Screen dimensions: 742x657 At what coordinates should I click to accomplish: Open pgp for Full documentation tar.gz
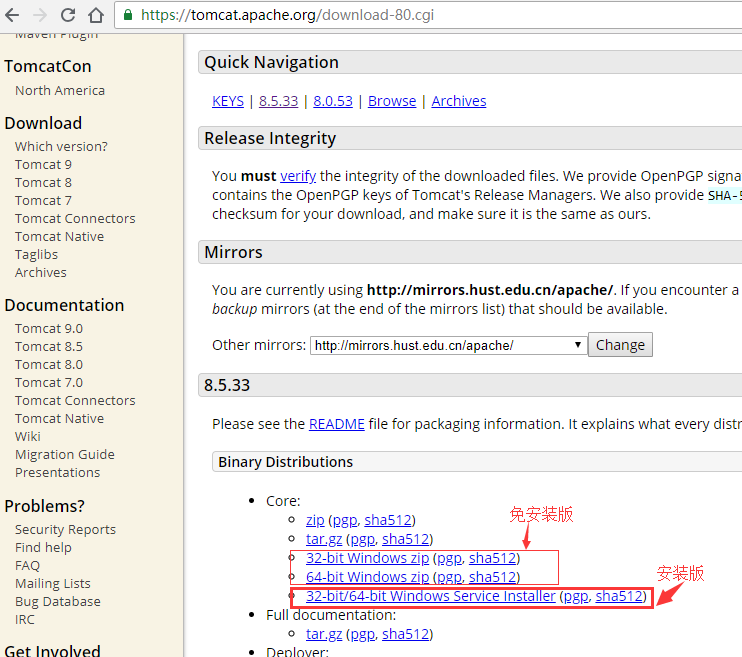point(362,634)
